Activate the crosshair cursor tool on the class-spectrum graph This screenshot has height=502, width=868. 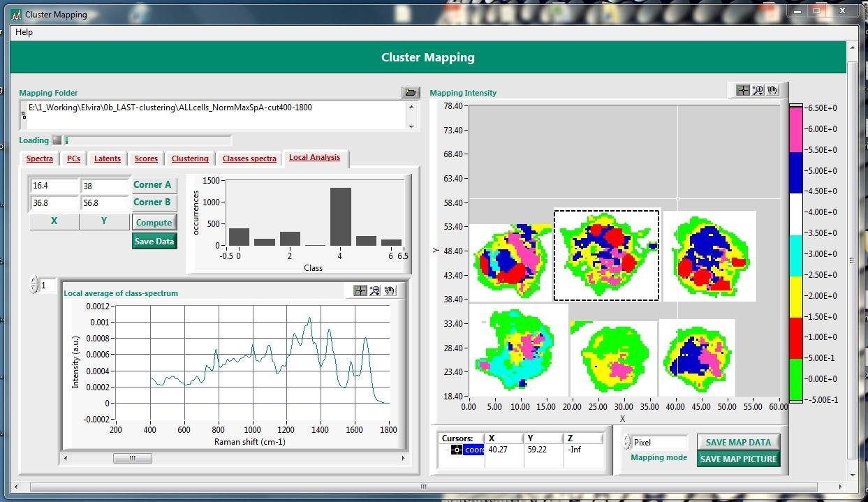click(x=359, y=291)
